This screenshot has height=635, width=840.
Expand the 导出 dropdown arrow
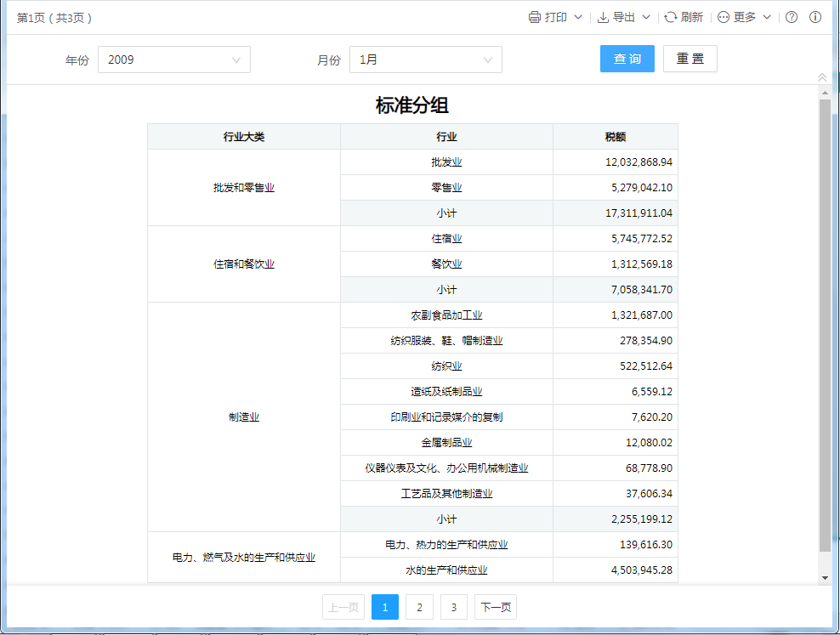coord(646,17)
